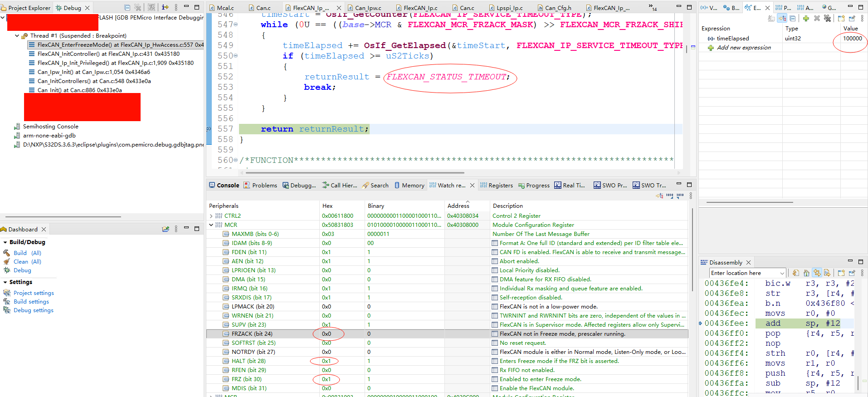Toggle instruction stepping mode in Debug view

[165, 8]
